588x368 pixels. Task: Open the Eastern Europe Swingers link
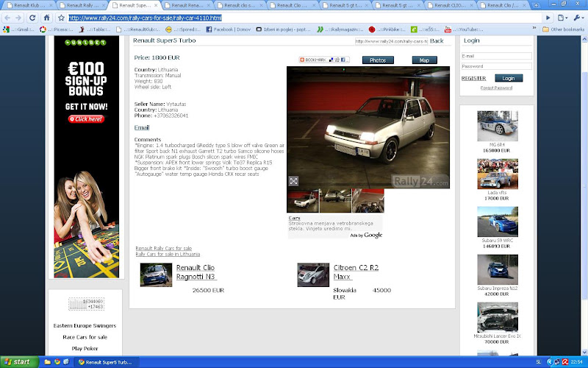[85, 326]
